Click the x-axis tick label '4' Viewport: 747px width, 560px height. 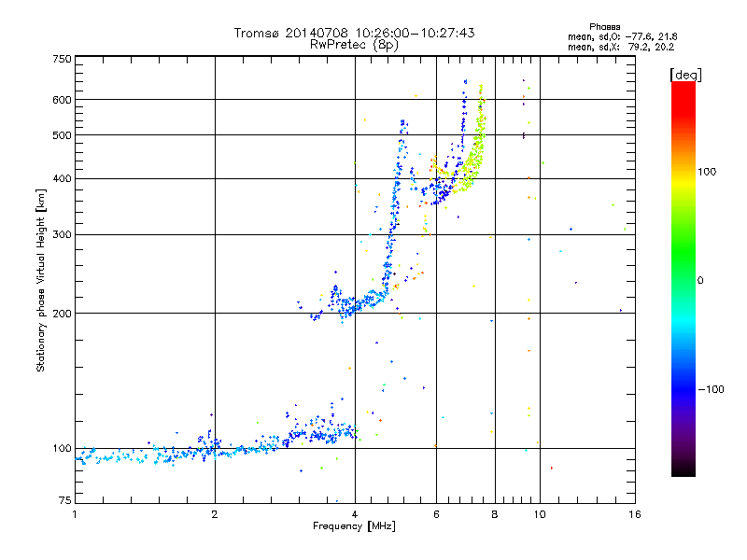coord(355,514)
